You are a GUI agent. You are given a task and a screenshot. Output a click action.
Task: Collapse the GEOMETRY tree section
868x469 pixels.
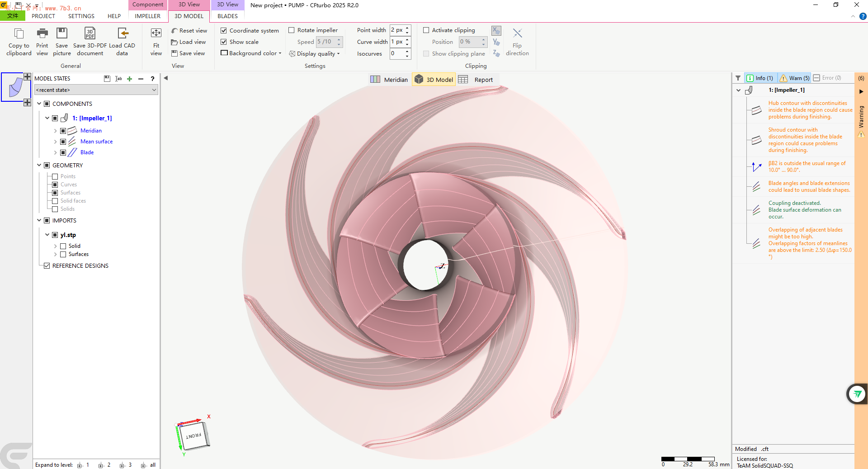point(39,165)
